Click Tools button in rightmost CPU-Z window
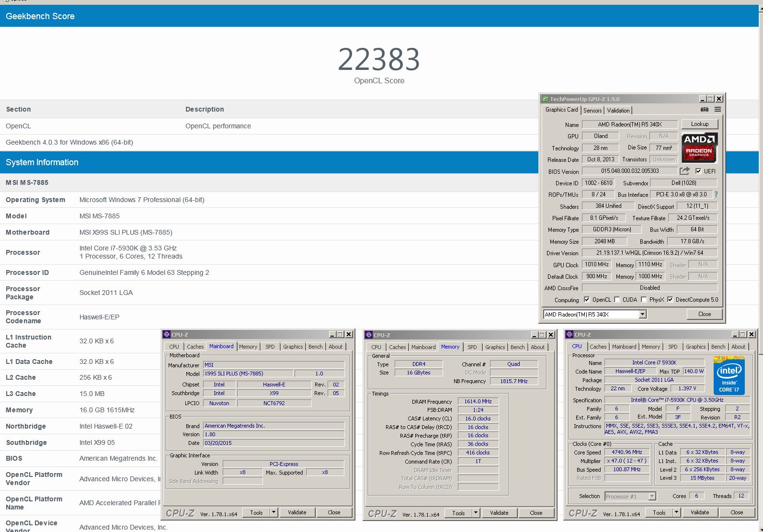Image resolution: width=763 pixels, height=532 pixels. click(659, 512)
